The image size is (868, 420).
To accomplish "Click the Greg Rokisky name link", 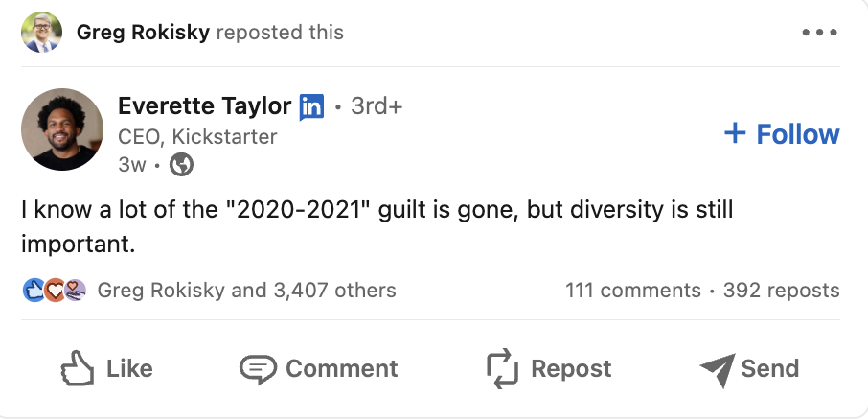I will tap(143, 33).
